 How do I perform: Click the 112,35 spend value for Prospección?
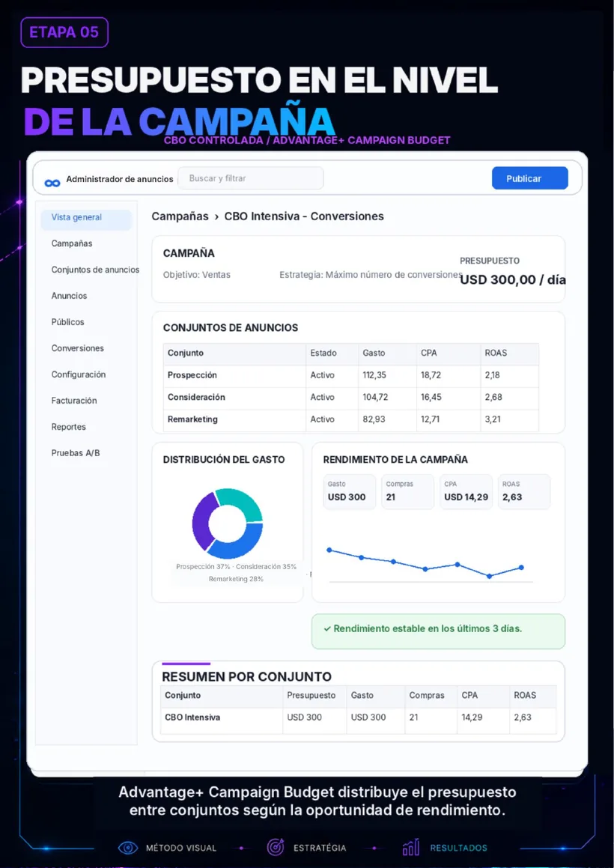click(x=374, y=375)
